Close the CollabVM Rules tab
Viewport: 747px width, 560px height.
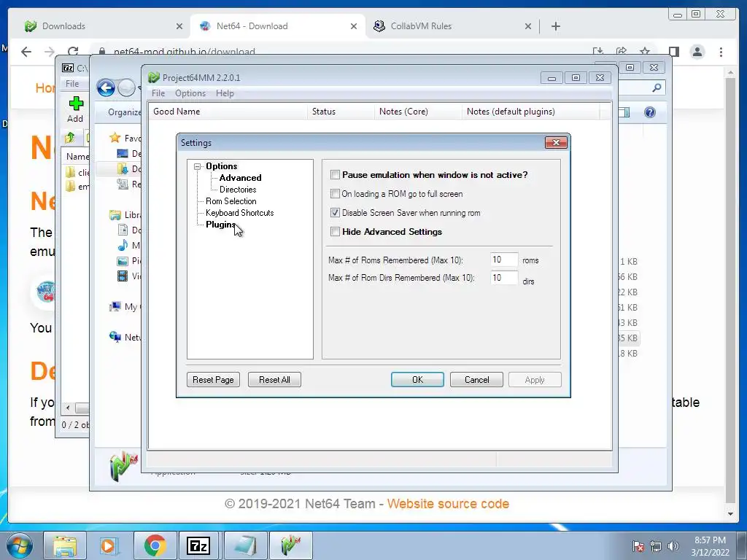point(528,26)
